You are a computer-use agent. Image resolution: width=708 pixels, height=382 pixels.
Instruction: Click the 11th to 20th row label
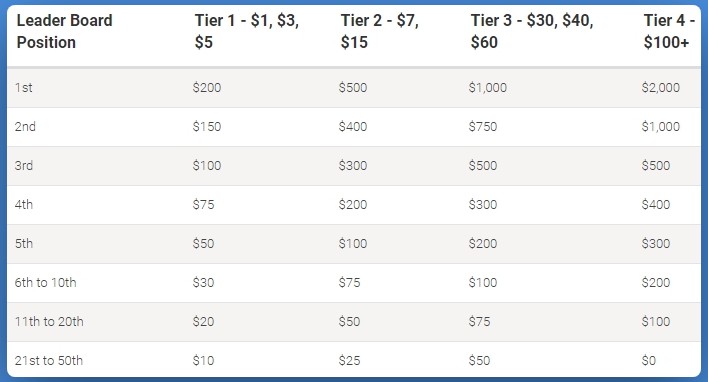point(49,321)
